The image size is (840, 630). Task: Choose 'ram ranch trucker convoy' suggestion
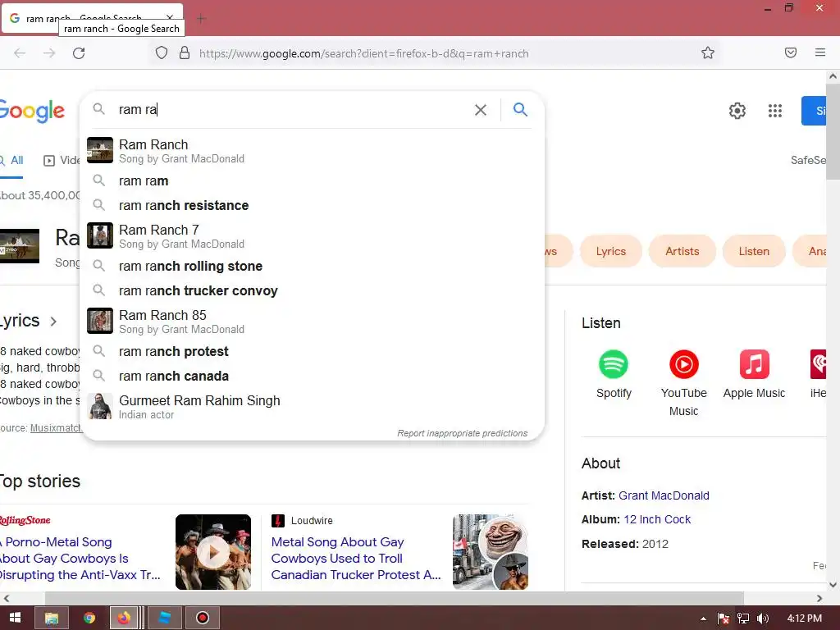(312, 291)
